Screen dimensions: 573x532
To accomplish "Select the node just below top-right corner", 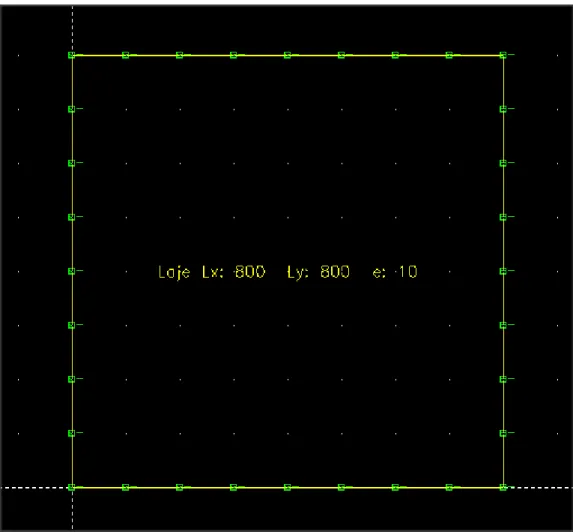I will [503, 109].
